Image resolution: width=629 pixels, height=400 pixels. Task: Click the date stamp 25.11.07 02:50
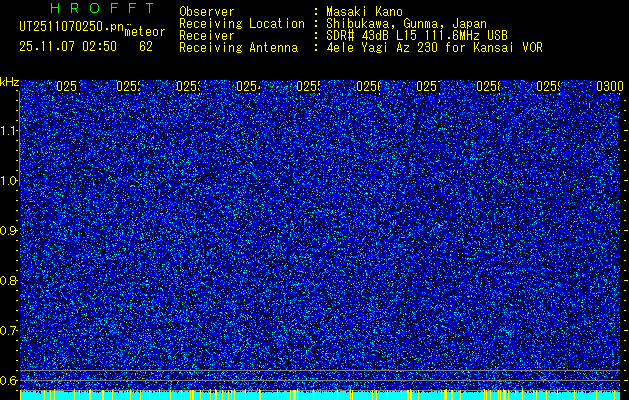click(68, 47)
